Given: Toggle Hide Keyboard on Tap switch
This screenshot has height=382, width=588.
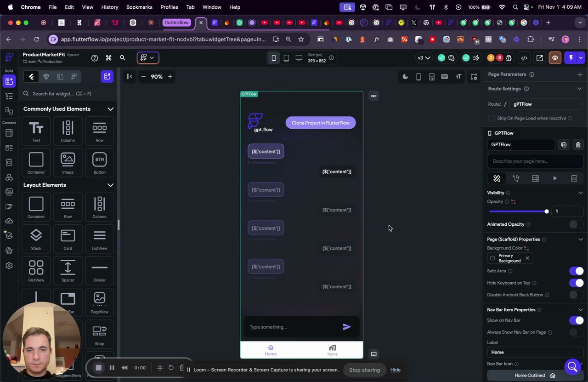Looking at the screenshot, I should 576,283.
